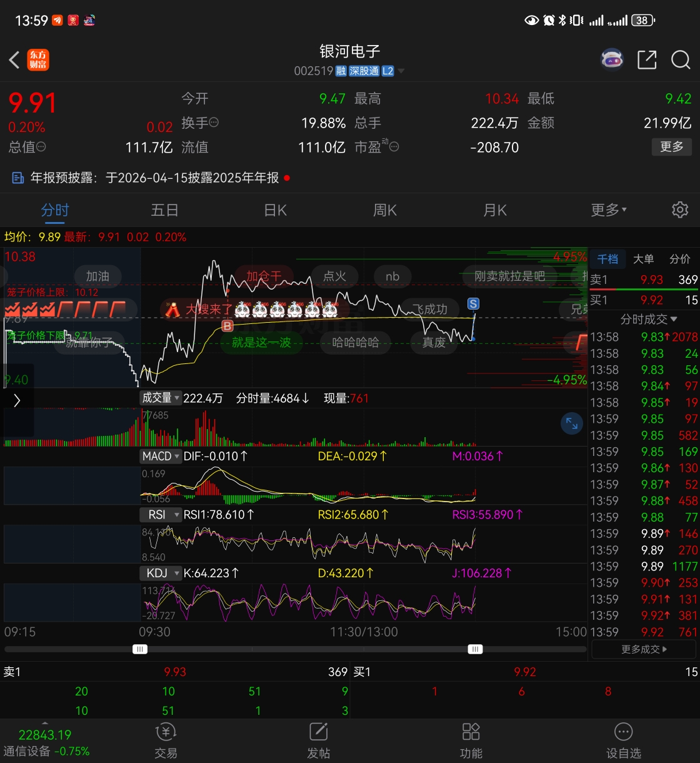Switch to 日K tab
Screen dimensions: 700x763
coord(275,210)
